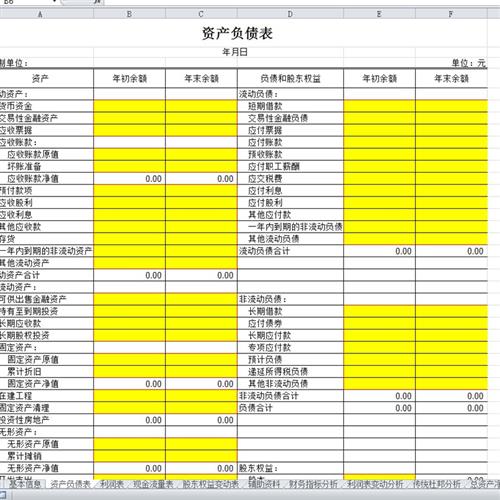Click the 累计摊销 label cell
The height and width of the screenshot is (500, 500).
(x=47, y=456)
